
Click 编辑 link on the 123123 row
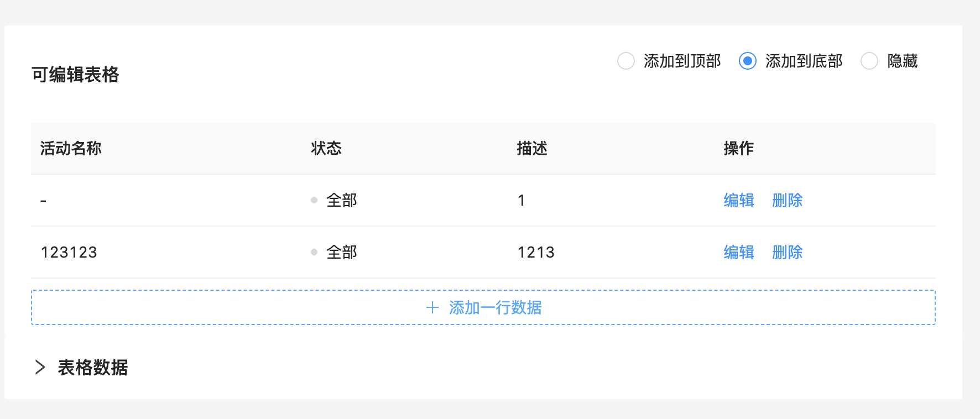pyautogui.click(x=737, y=252)
